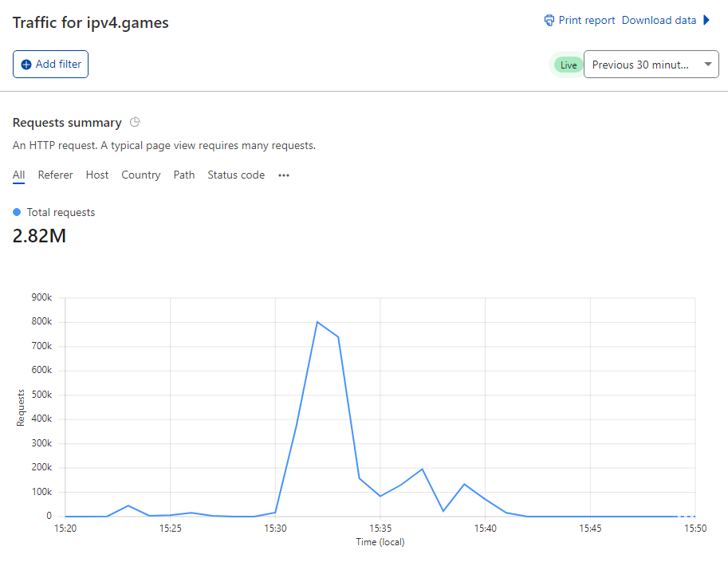This screenshot has height=566, width=728.
Task: Toggle the Total requests blue legend dot
Action: coord(17,212)
